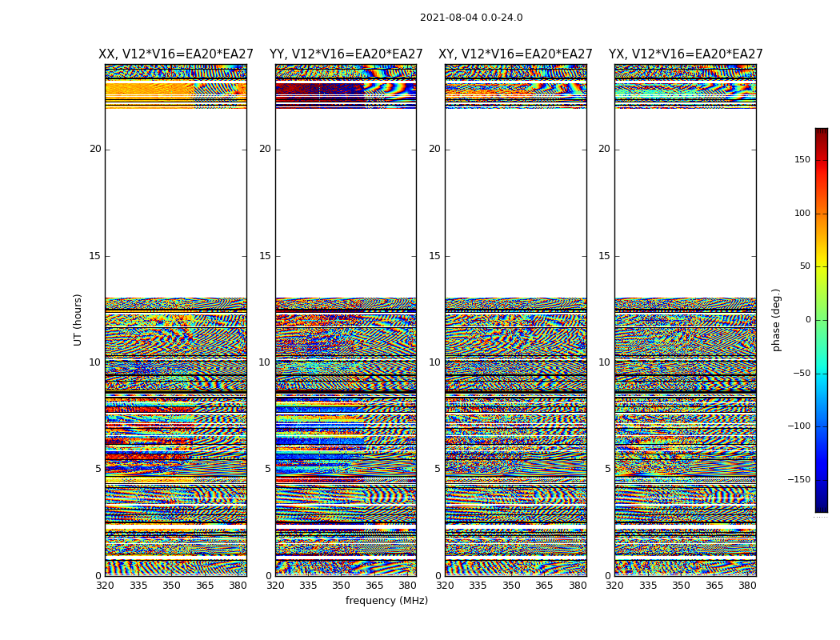Click the blank gap in the YX panel
The width and height of the screenshot is (840, 640).
tap(686, 204)
